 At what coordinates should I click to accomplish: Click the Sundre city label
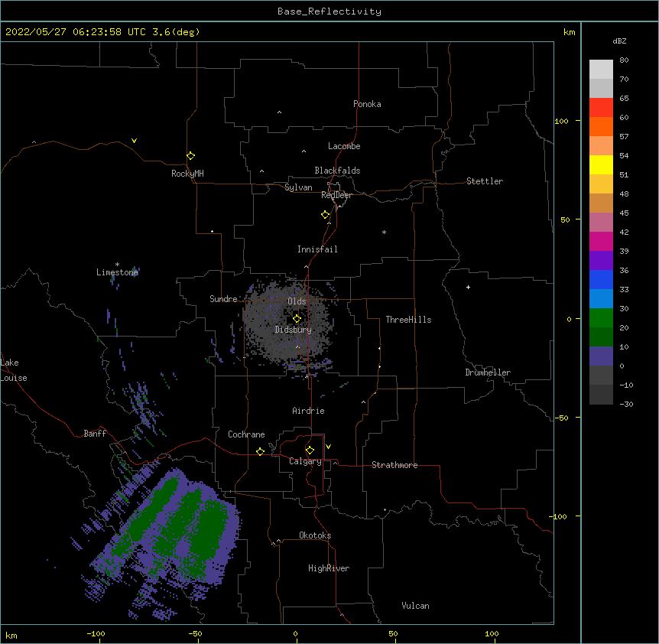[x=223, y=299]
